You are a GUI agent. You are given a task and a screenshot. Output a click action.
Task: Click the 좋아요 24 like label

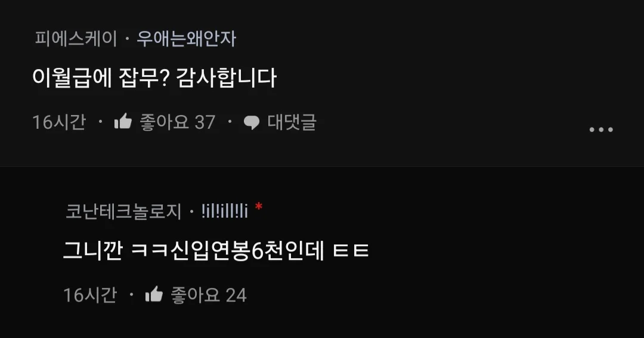point(209,295)
